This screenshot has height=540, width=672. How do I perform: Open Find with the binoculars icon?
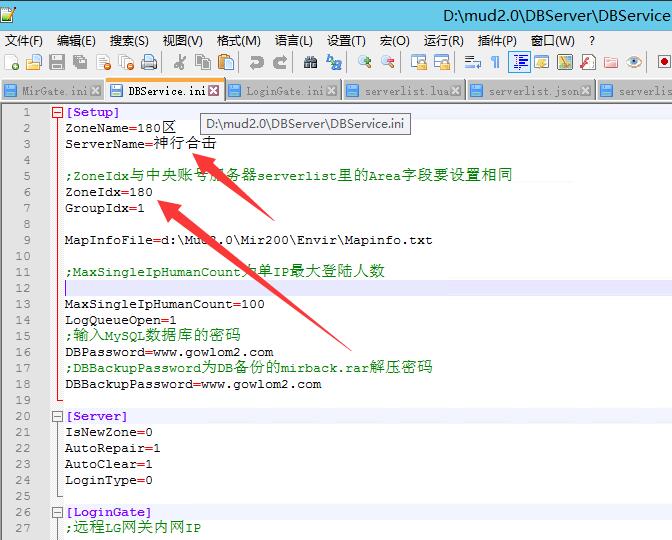[x=310, y=62]
